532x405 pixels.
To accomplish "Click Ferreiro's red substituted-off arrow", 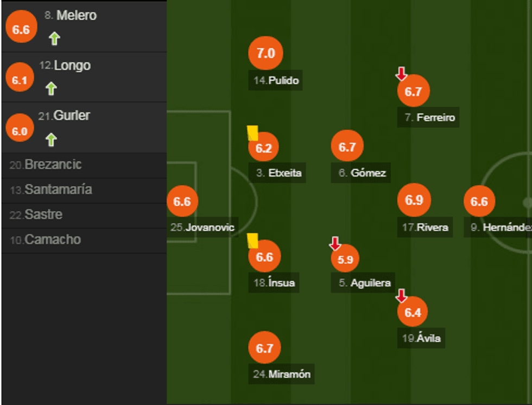I will (401, 73).
